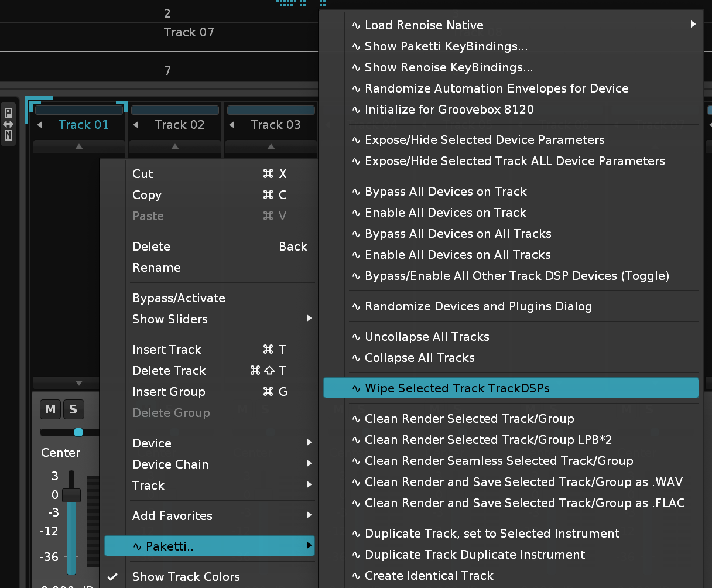Click Bypass All Devices on Track
The width and height of the screenshot is (712, 588).
click(x=446, y=192)
